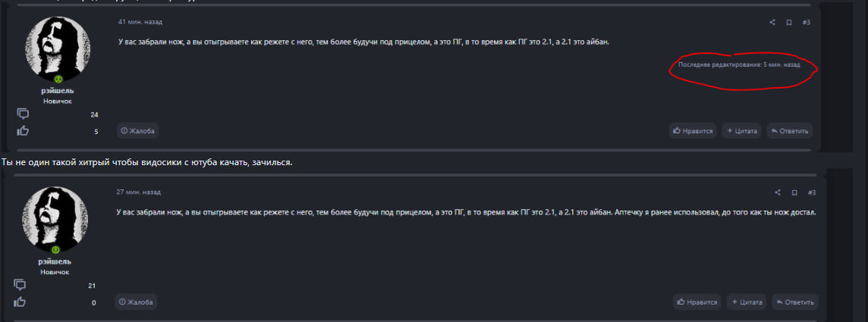868x322 pixels.
Task: Bookmark the post from 27 мин. назад
Action: click(794, 192)
